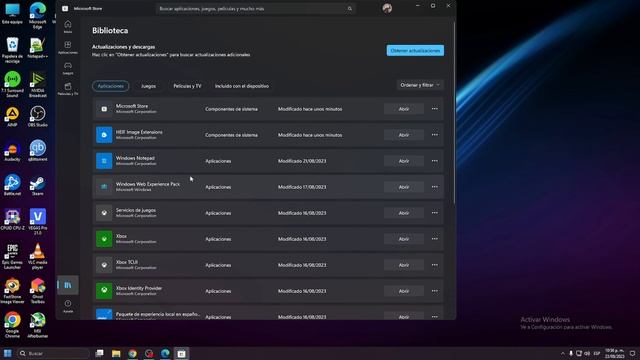The height and width of the screenshot is (360, 640).
Task: Select the OBS Studio desktop shortcut
Action: click(38, 116)
